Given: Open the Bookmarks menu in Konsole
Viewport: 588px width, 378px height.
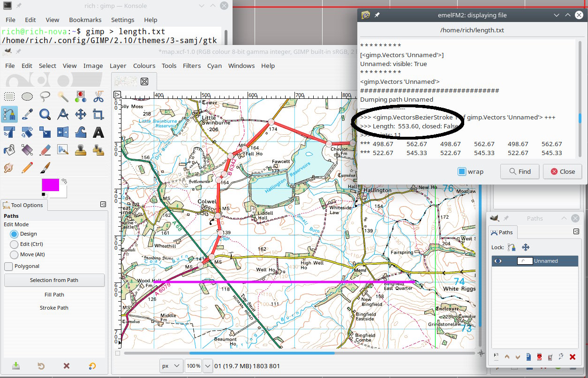Looking at the screenshot, I should click(85, 20).
